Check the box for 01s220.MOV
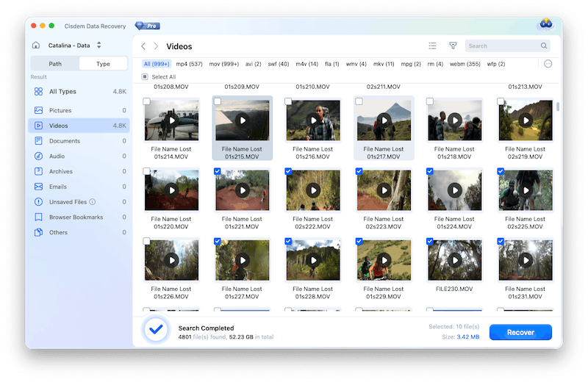 146,171
